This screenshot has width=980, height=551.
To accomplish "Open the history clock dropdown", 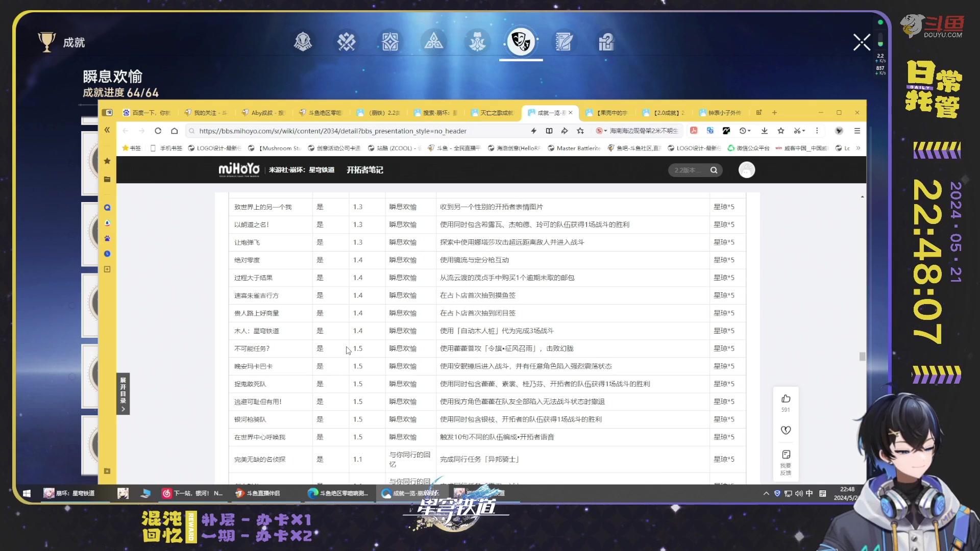I will (745, 131).
